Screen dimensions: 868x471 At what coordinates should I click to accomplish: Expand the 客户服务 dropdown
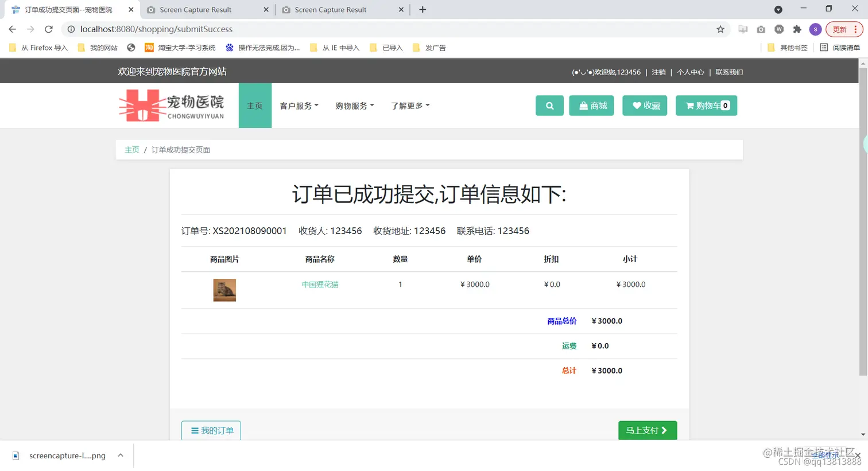click(x=299, y=106)
